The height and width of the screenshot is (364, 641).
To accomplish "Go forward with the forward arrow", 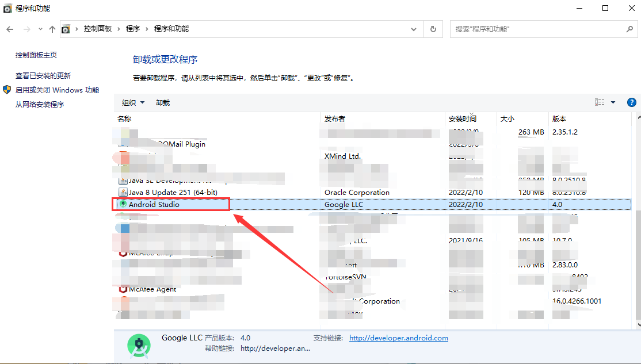I will point(26,29).
